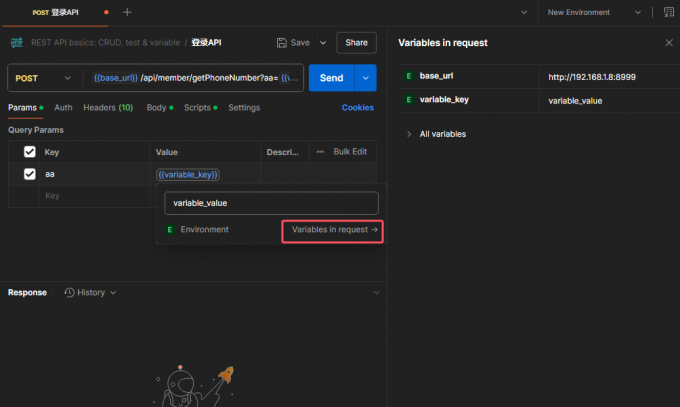
Task: Select the POST 登录API request tab
Action: [56, 13]
